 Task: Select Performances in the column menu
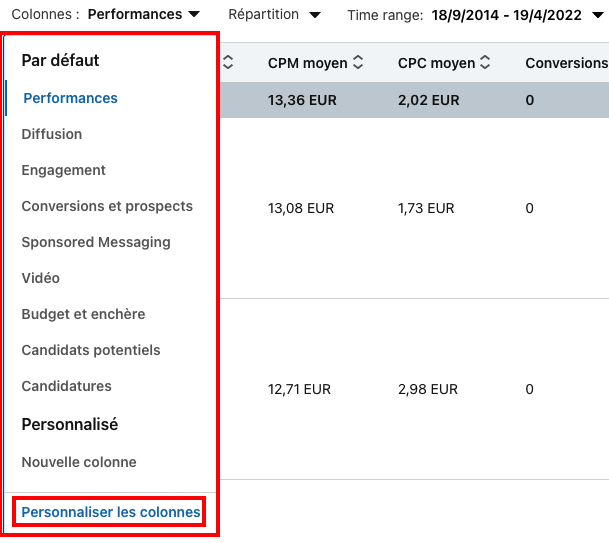[70, 98]
